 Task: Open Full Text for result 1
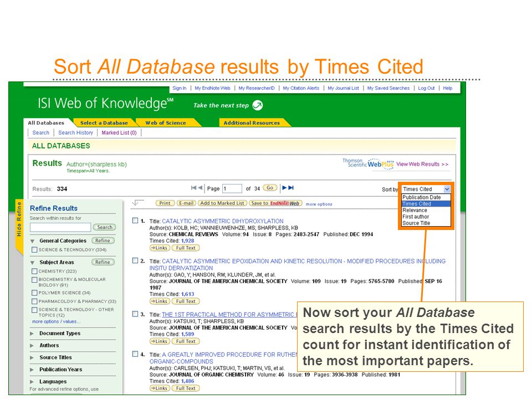click(186, 248)
